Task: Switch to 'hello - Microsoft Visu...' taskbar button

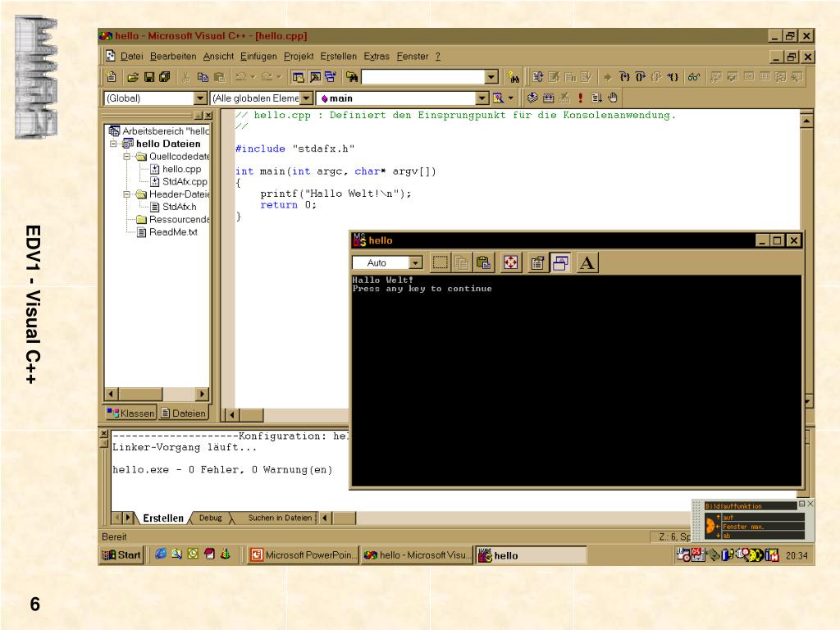Action: pyautogui.click(x=418, y=555)
